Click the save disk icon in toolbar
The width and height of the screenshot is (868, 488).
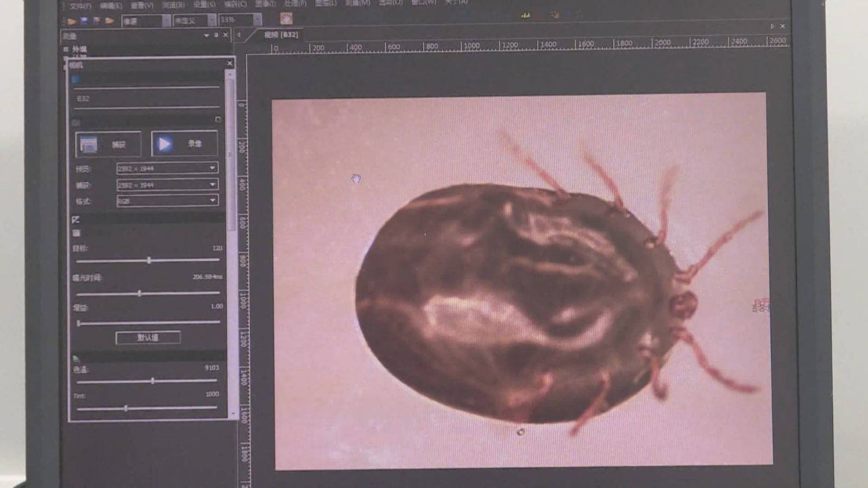84,21
